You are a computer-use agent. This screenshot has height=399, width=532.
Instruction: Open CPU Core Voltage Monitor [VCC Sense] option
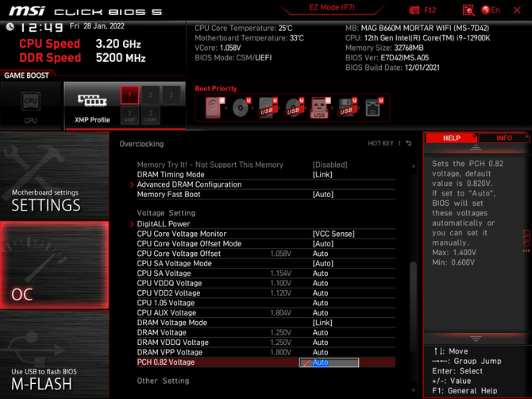(x=333, y=234)
